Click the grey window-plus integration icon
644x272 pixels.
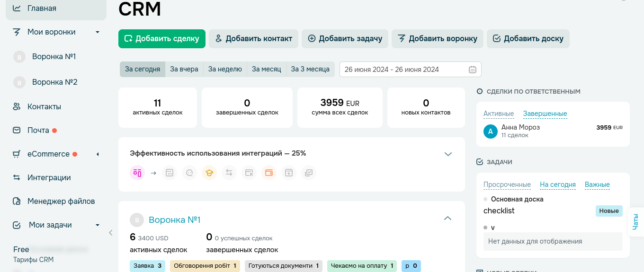[x=289, y=173]
